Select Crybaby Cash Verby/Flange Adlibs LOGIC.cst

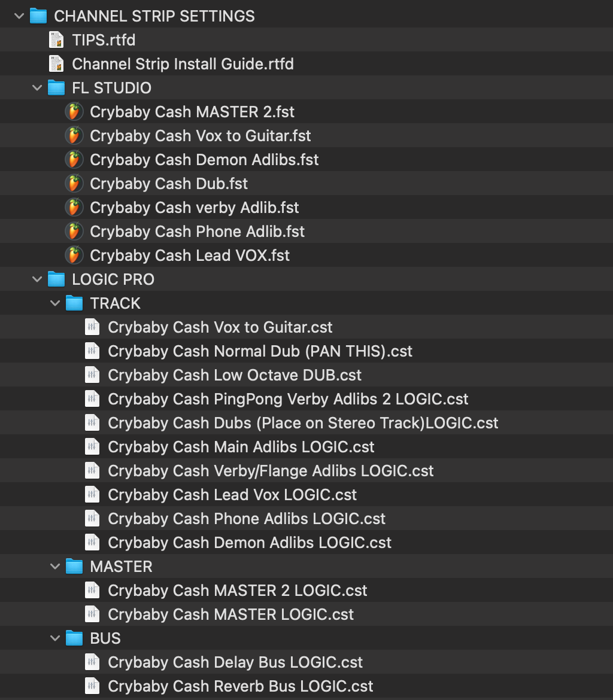click(271, 471)
